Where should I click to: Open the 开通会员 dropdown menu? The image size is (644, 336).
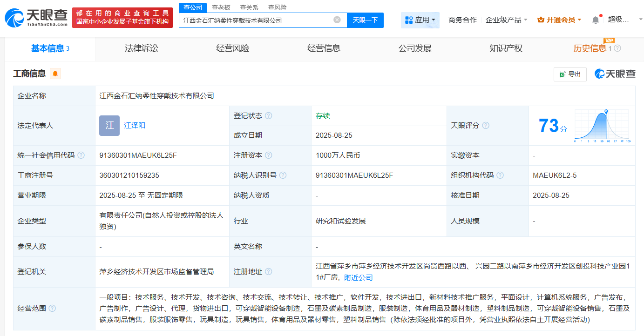click(x=559, y=20)
